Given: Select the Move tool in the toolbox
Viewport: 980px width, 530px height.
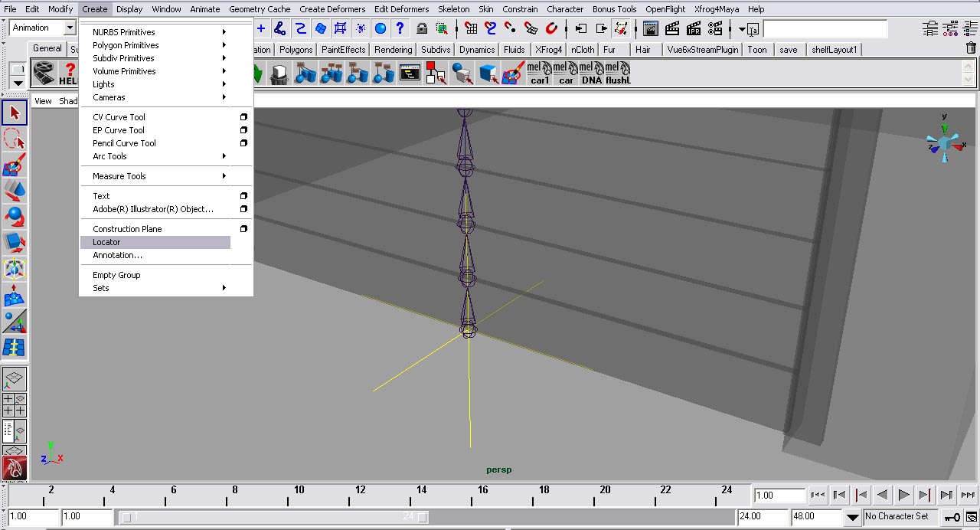Looking at the screenshot, I should 14,190.
